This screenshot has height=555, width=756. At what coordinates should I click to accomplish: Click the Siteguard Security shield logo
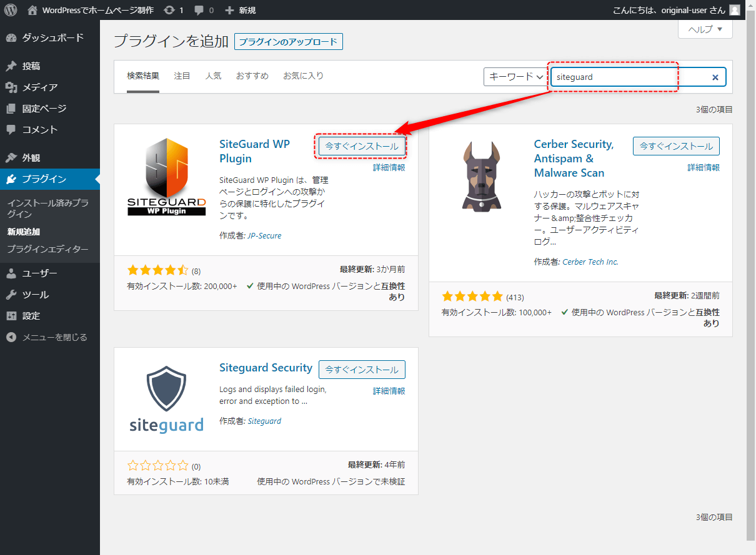166,400
